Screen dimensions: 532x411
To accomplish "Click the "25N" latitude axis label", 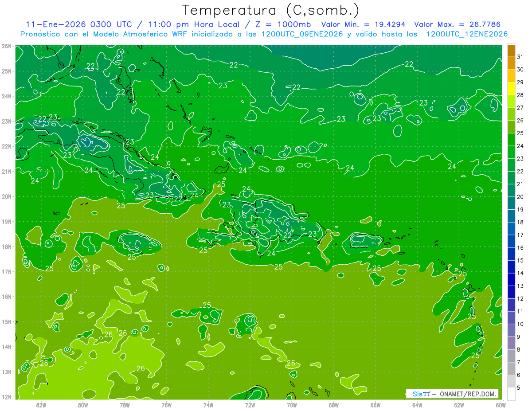I will point(6,71).
